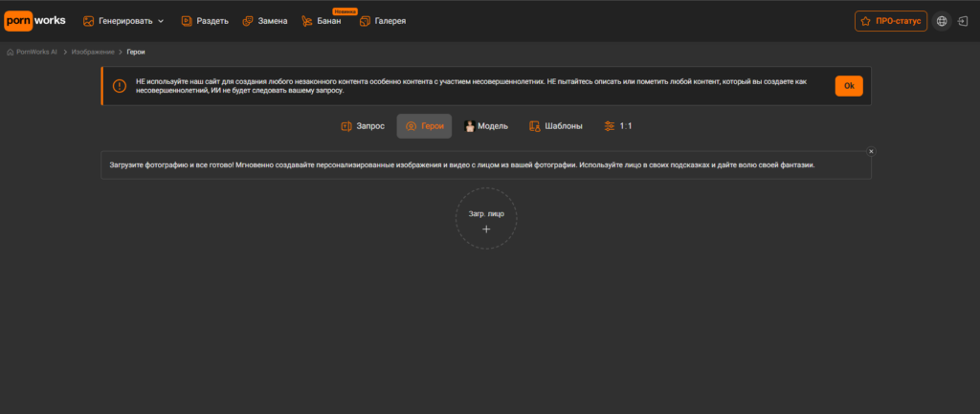Close the upload hint info box

pyautogui.click(x=871, y=151)
